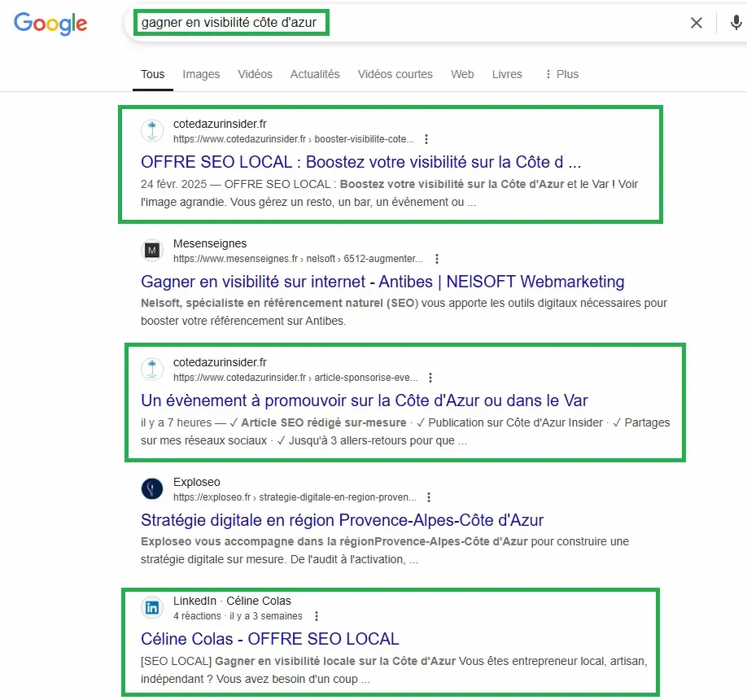Open 'Gagner en visibilité sur internet - Antibes' result
This screenshot has height=700, width=747.
coord(382,282)
